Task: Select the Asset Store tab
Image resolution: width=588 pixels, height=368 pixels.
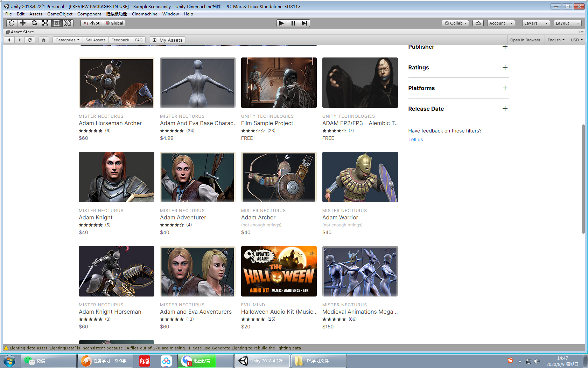Action: 20,32
